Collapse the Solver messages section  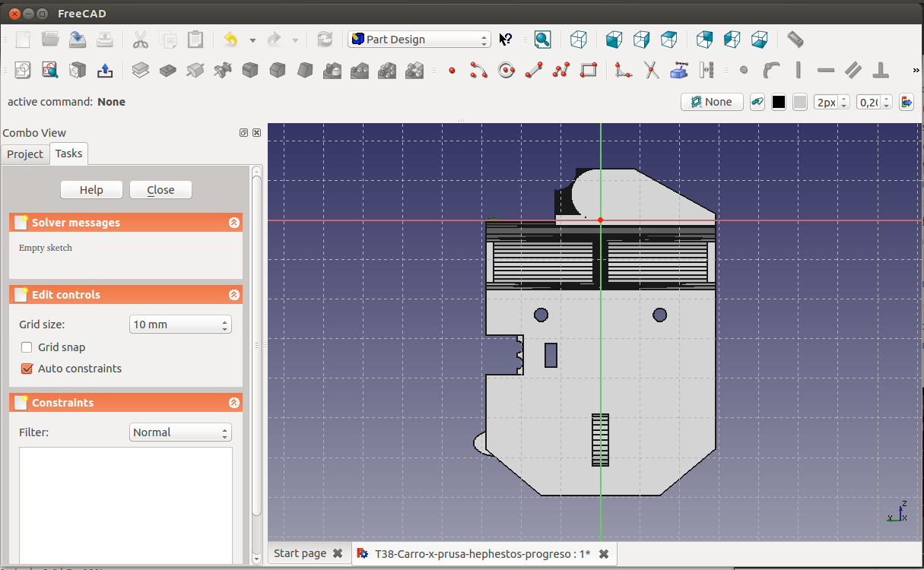tap(233, 223)
